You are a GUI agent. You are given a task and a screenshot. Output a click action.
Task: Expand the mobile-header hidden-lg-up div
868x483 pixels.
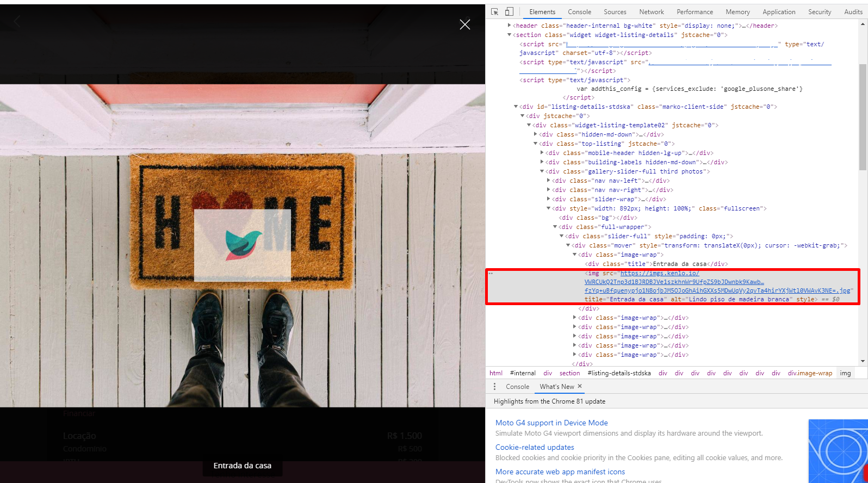tap(542, 153)
